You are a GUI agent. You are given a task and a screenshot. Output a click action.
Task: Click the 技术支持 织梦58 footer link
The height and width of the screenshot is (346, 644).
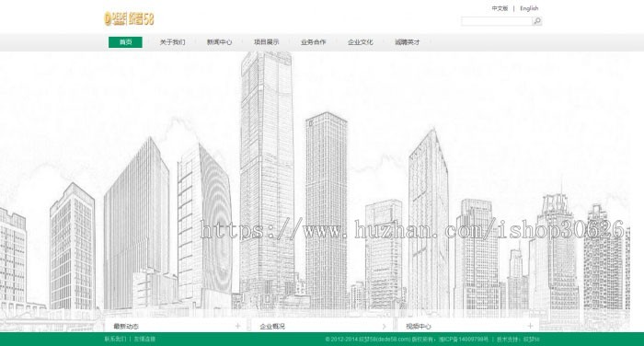click(518, 339)
